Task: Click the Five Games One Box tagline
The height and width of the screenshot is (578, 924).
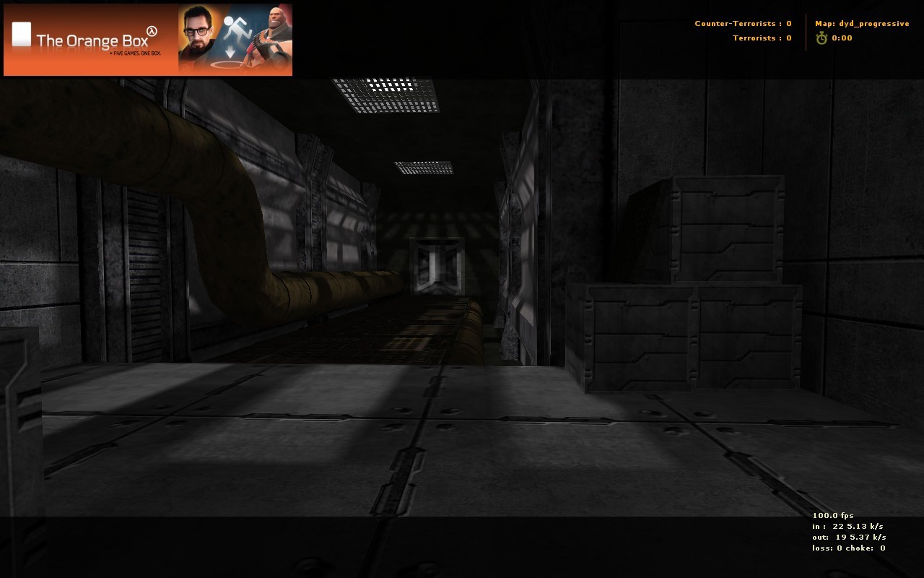Action: coord(135,53)
